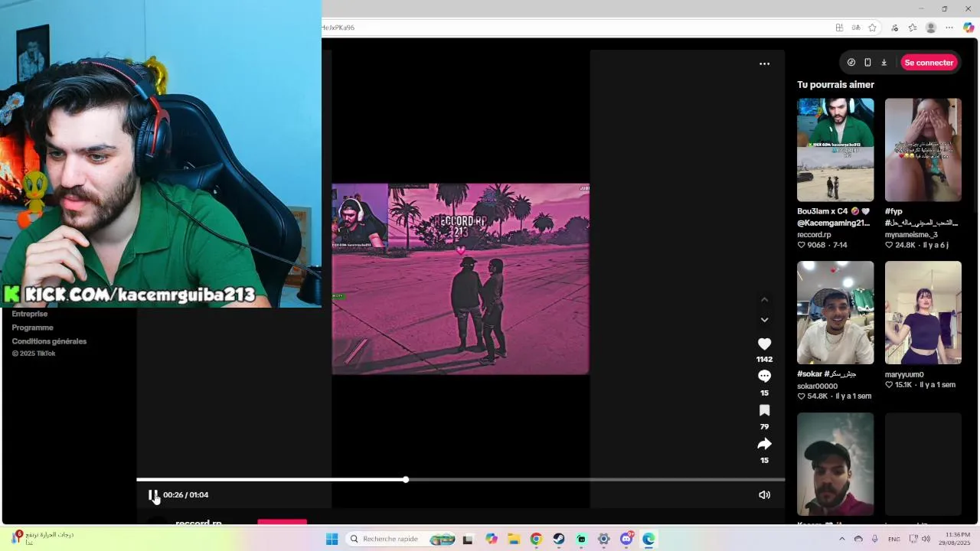Like the video with the heart icon

click(764, 344)
